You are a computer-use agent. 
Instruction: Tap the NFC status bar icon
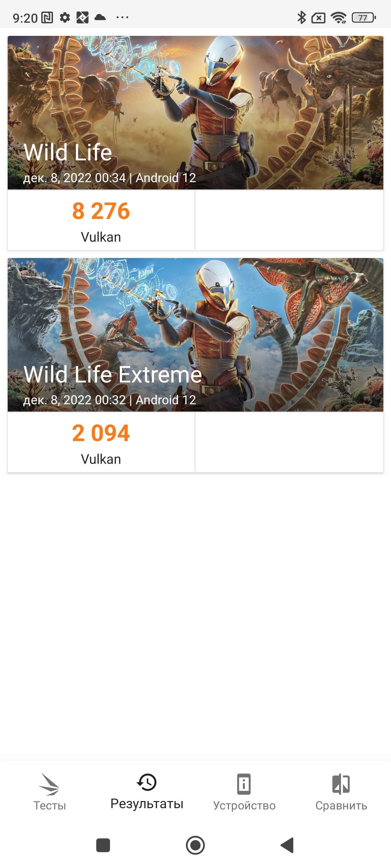tap(47, 18)
